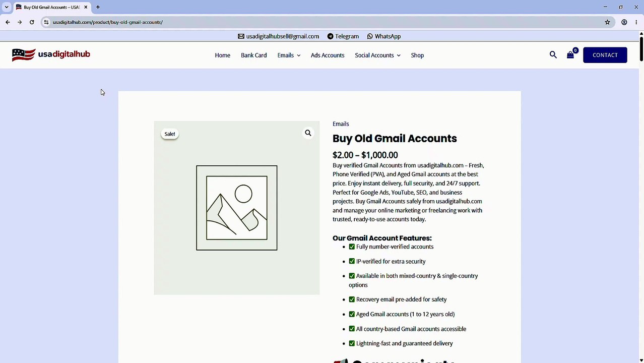Click the usadigitalhub flag logo
The height and width of the screenshot is (363, 644).
[51, 54]
